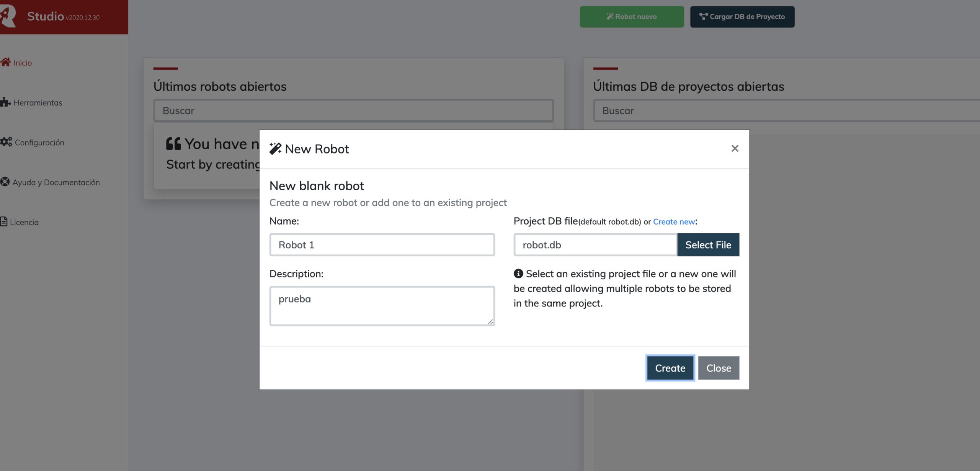Close the New Robot dialog with X
The image size is (980, 471).
[734, 148]
